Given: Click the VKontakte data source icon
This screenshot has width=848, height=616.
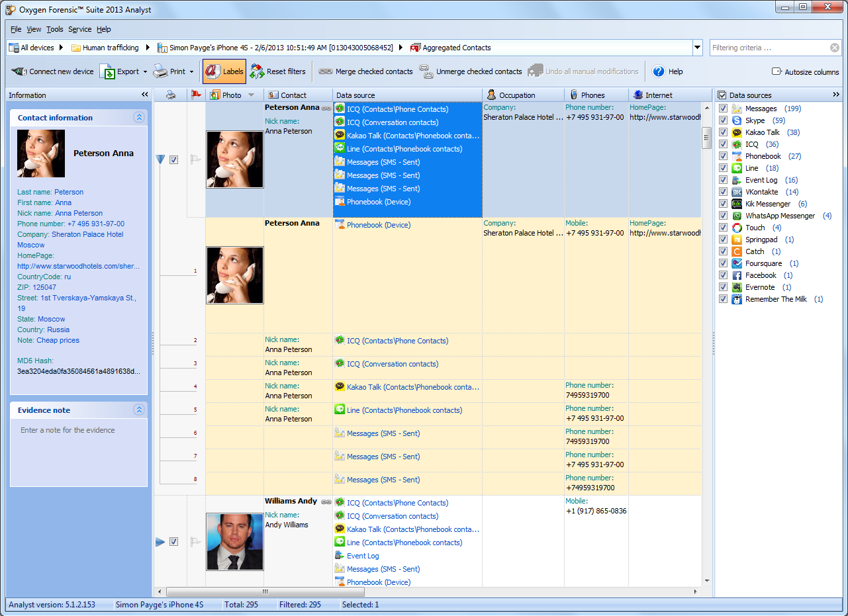Looking at the screenshot, I should coord(737,192).
